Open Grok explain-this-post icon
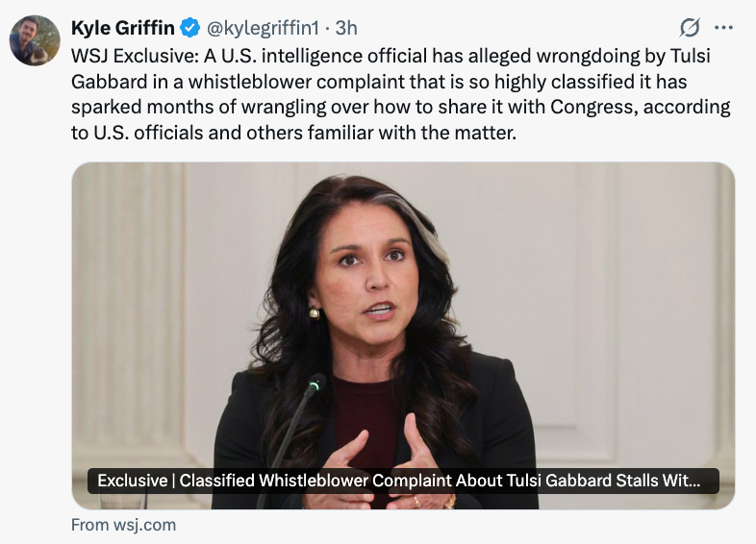 (x=689, y=27)
